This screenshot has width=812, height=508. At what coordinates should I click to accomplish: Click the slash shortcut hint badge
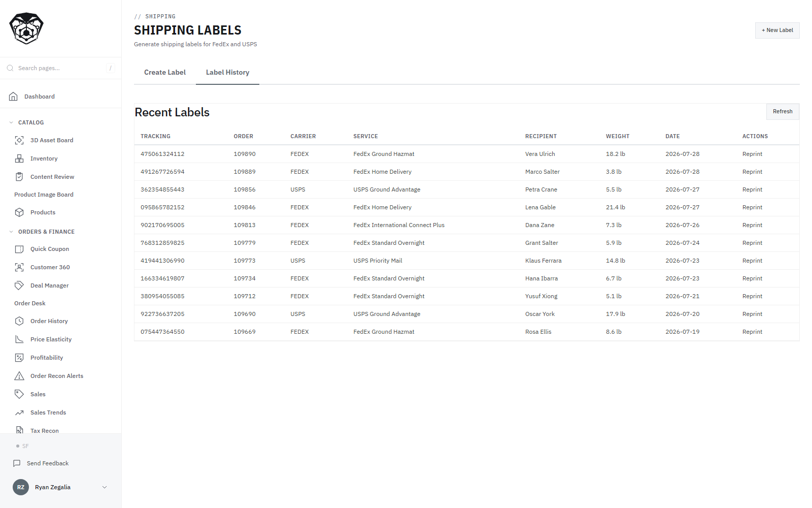pyautogui.click(x=111, y=68)
